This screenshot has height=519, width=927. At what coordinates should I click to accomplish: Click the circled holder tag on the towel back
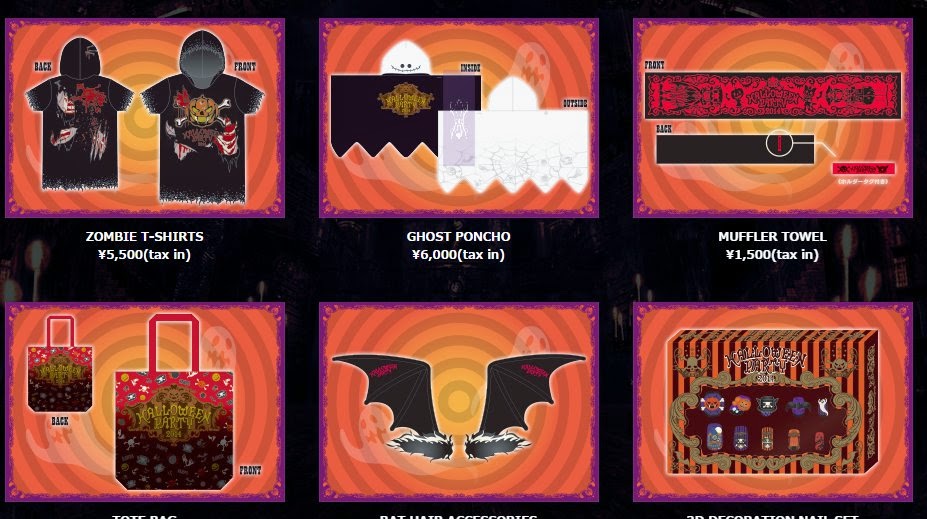(x=780, y=143)
